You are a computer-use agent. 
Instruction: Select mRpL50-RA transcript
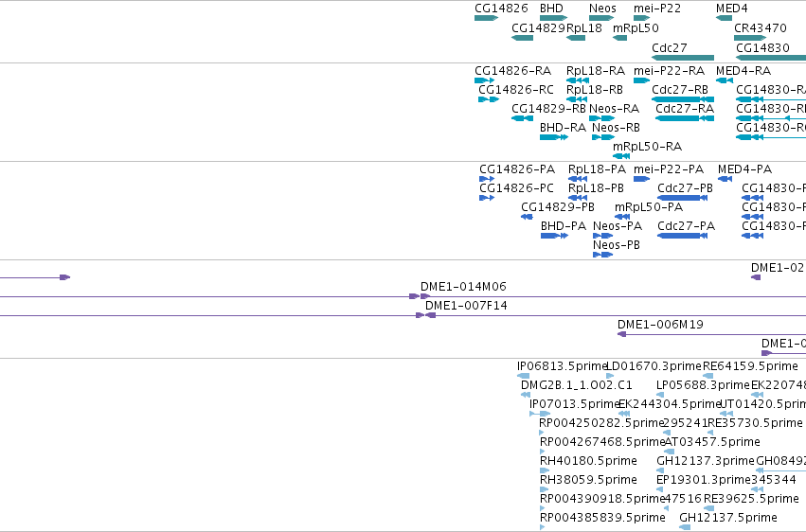621,156
